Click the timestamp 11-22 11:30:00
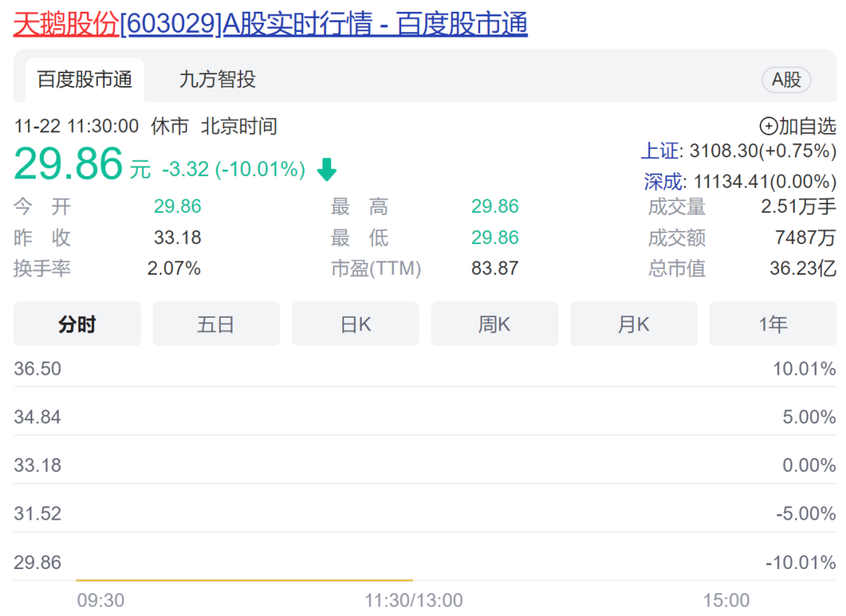 [x=77, y=127]
